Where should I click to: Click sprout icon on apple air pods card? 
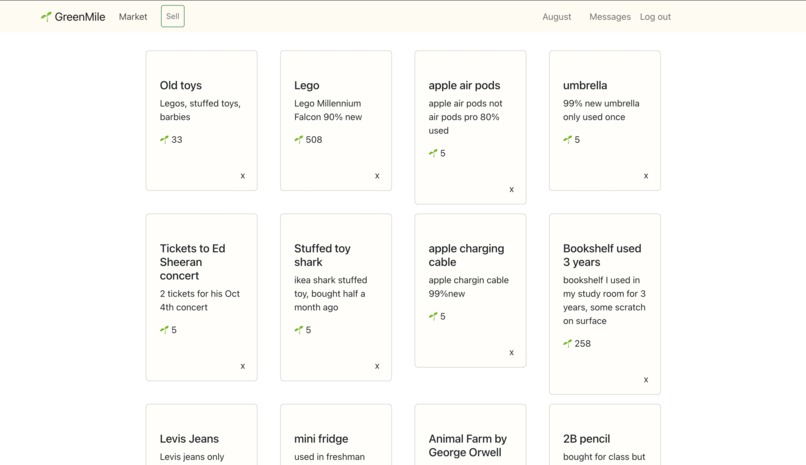click(x=433, y=153)
